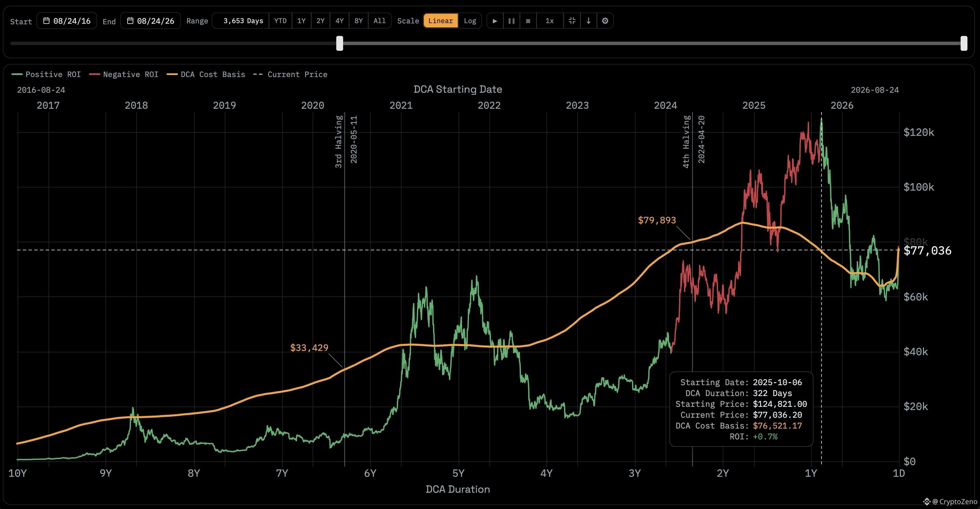Viewport: 980px width, 509px height.
Task: Select the 1Y range preset button
Action: point(301,21)
